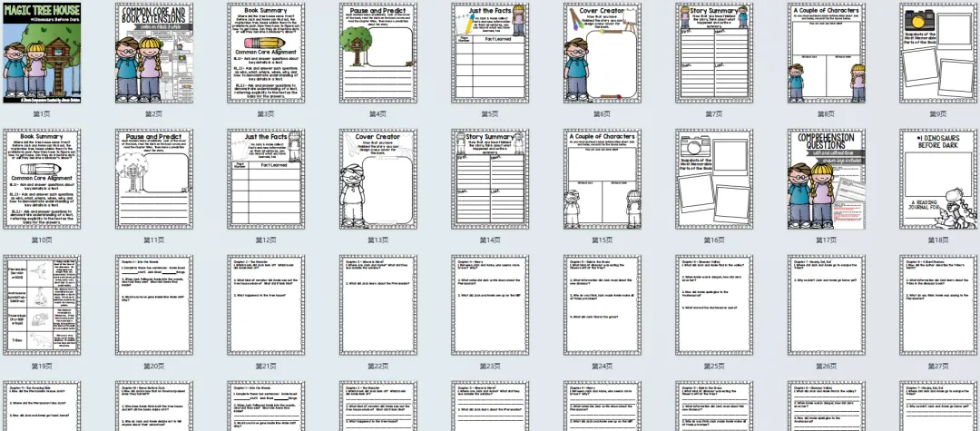Select the black-and-white camera Snapshots thumbnail, page 16
The image size is (980, 431).
coord(714,180)
